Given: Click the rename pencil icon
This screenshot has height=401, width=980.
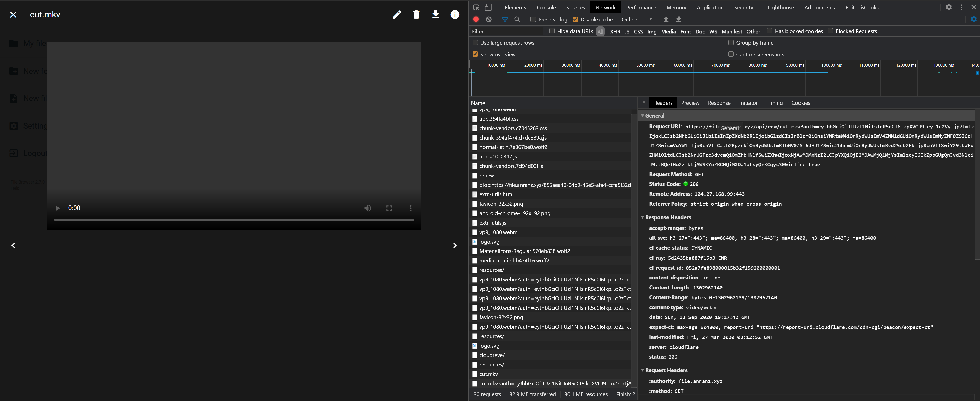Looking at the screenshot, I should coord(397,15).
